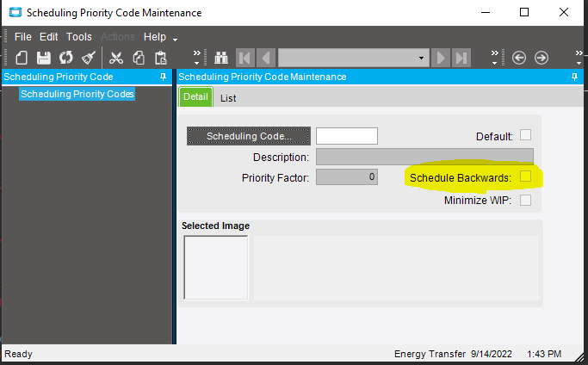Expand toolbar overflow after Paste icon

coord(197,58)
